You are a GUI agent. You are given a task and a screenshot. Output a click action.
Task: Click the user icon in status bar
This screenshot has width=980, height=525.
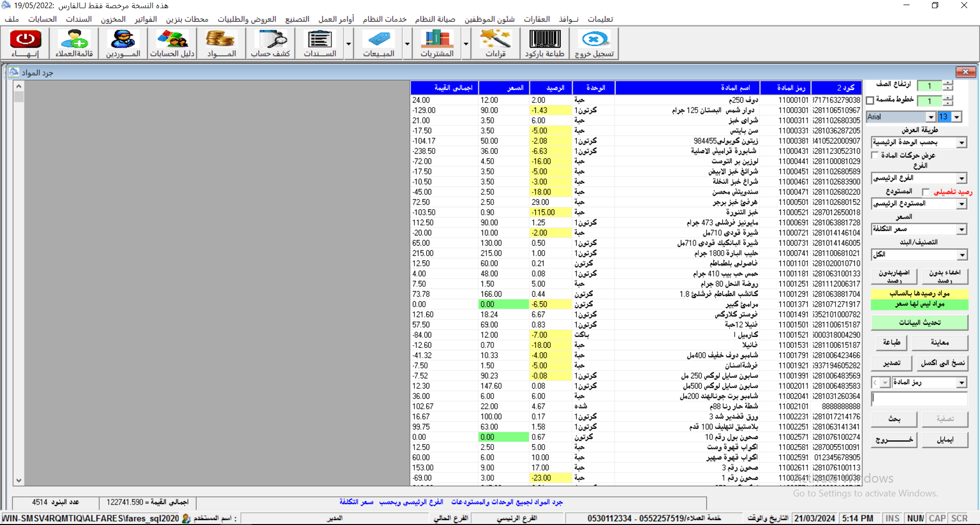186,518
